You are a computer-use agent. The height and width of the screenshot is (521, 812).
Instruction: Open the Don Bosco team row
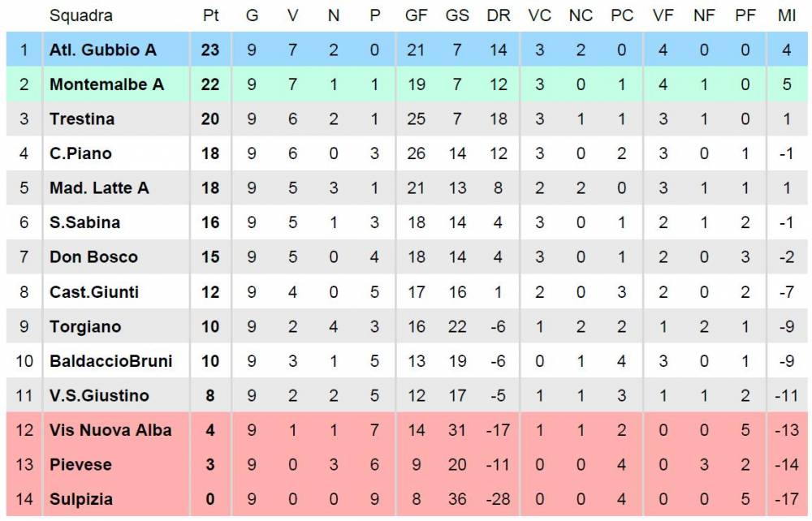coord(407,257)
